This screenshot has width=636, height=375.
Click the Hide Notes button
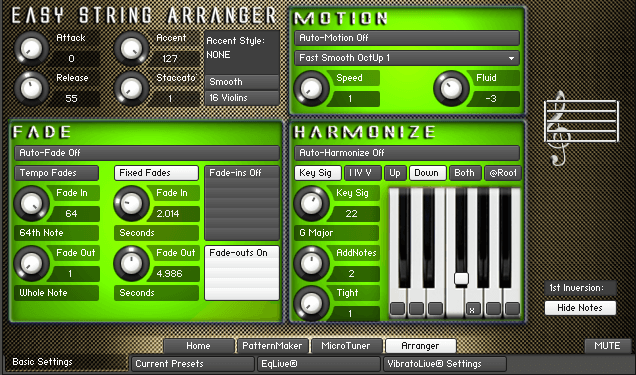click(580, 308)
